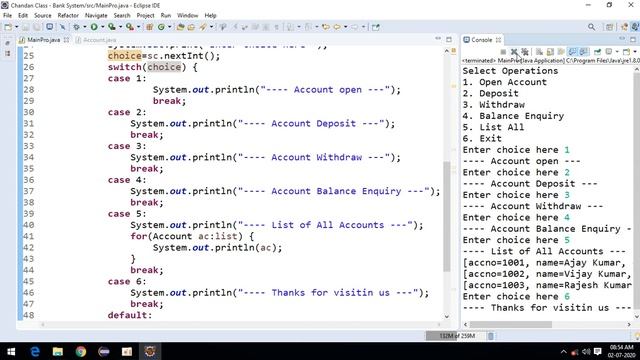Click the Terminate square in Console toolbar
640x360 pixels.
tap(503, 52)
